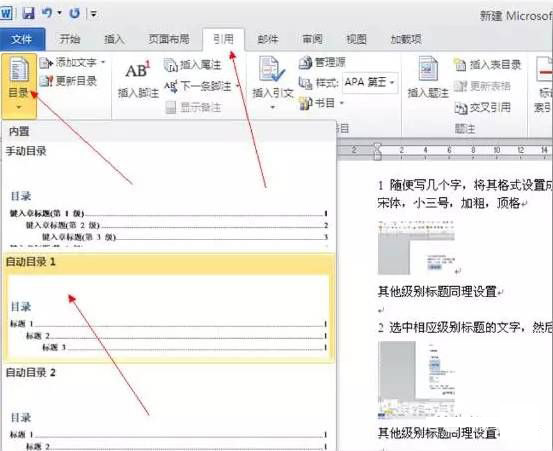The height and width of the screenshot is (451, 553).
Task: Open the quick access toolbar customize arrow
Action: click(x=94, y=14)
